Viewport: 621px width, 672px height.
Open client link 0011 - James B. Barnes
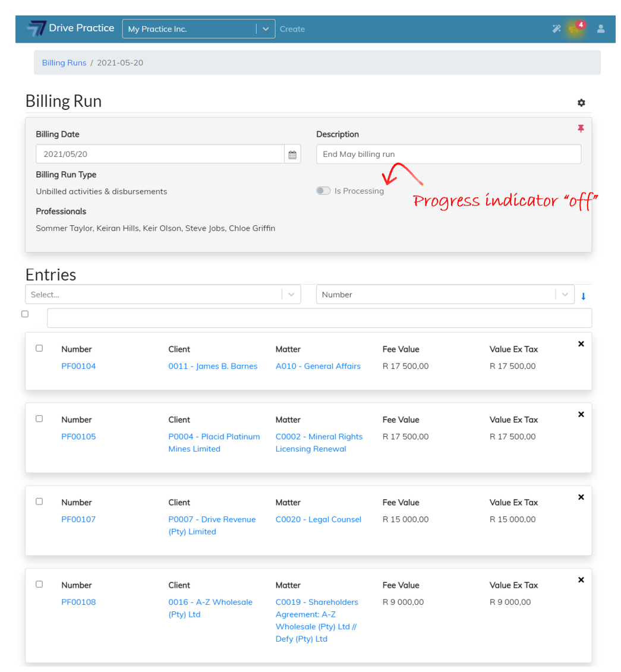(213, 366)
